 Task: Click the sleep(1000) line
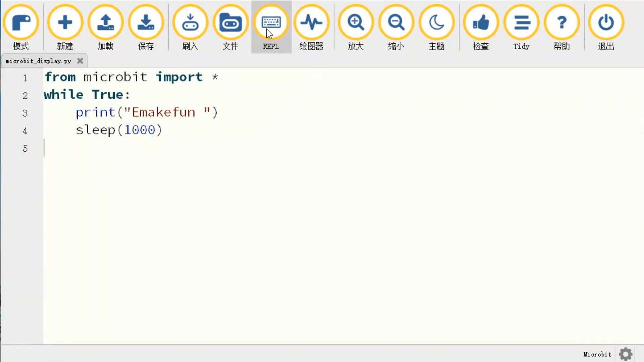(x=119, y=130)
